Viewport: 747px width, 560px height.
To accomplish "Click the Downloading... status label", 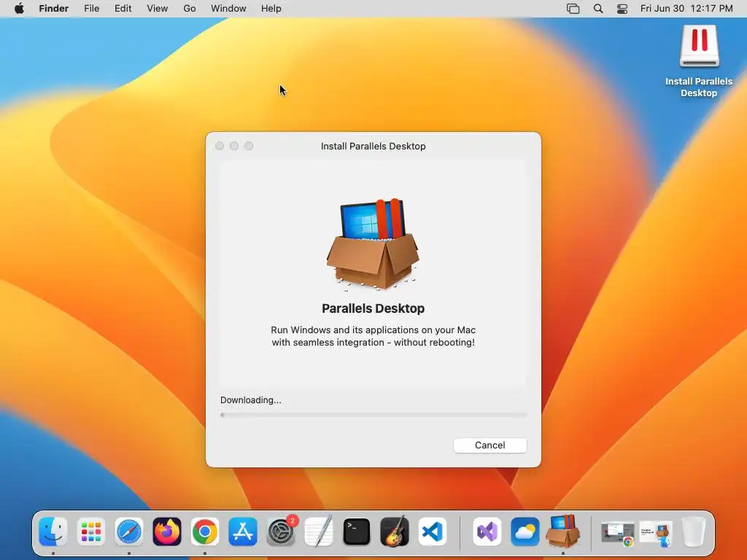I will click(251, 400).
